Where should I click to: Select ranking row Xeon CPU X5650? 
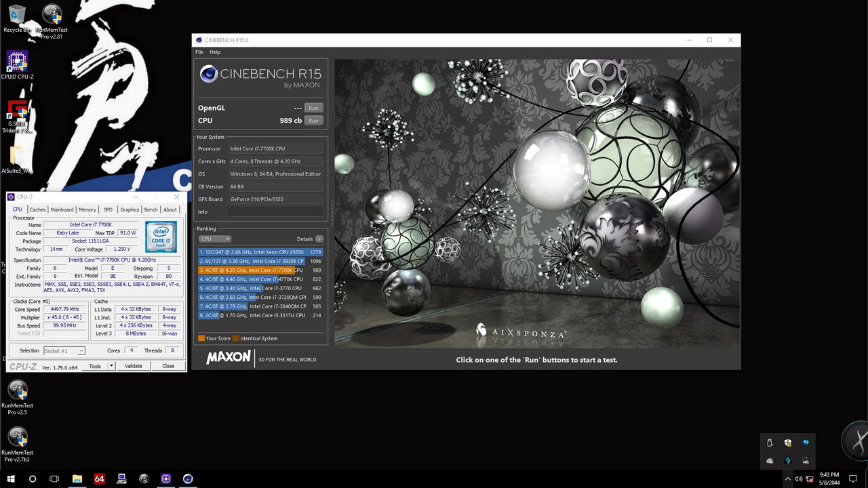pos(260,252)
